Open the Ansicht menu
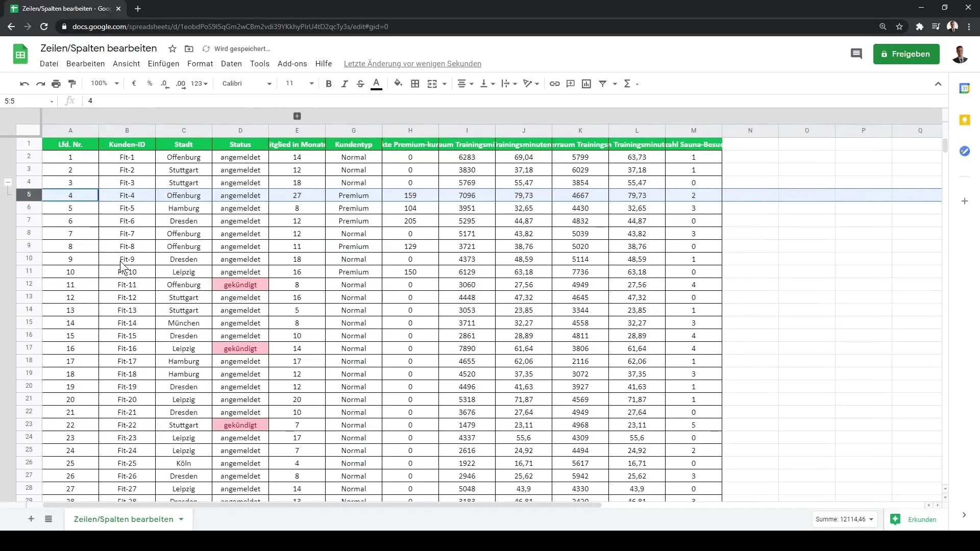The width and height of the screenshot is (980, 551). pyautogui.click(x=127, y=64)
